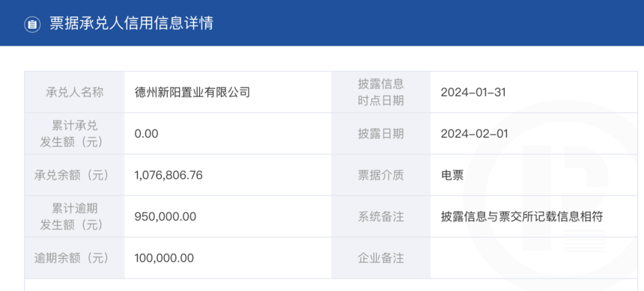Screen dimensions: 644x291
Task: Click the disclosure point date 2024-01-31
Action: pyautogui.click(x=473, y=92)
